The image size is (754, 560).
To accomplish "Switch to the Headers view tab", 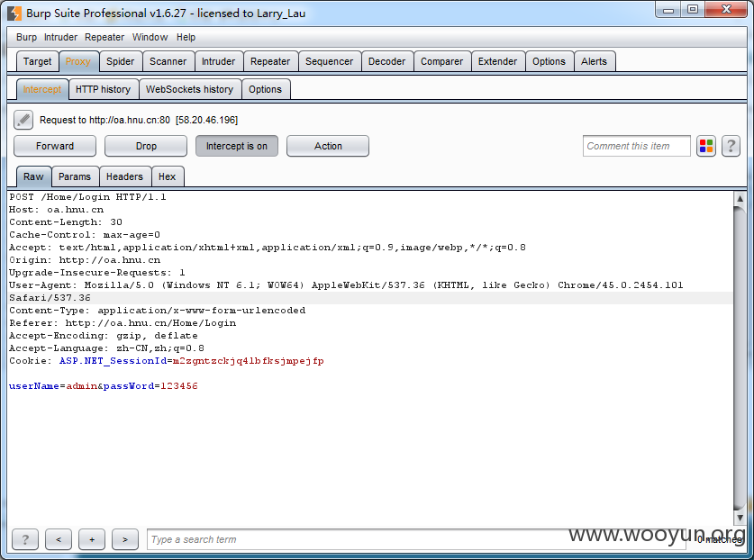I will click(124, 176).
